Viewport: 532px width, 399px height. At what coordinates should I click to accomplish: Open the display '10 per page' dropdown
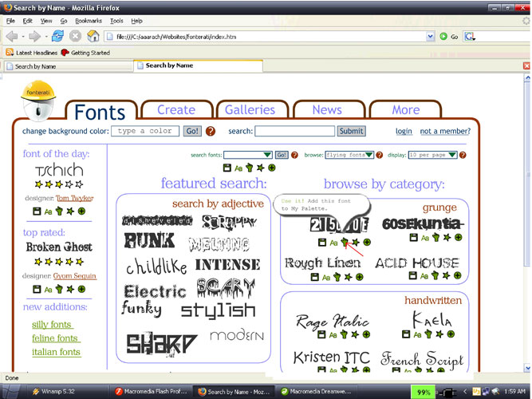point(451,155)
